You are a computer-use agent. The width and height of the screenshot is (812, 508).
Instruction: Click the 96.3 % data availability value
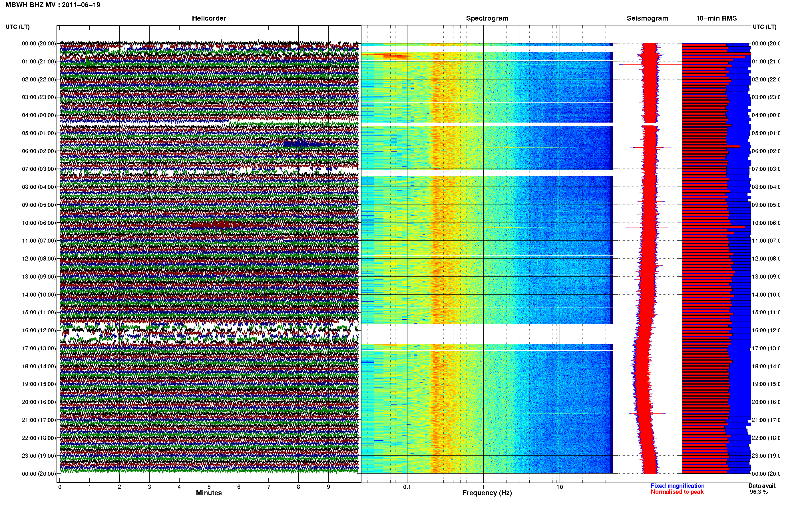[758, 491]
